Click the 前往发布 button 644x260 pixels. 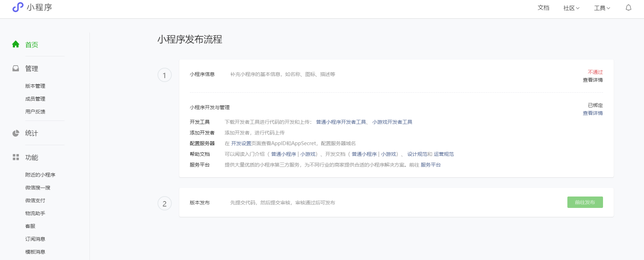[585, 202]
